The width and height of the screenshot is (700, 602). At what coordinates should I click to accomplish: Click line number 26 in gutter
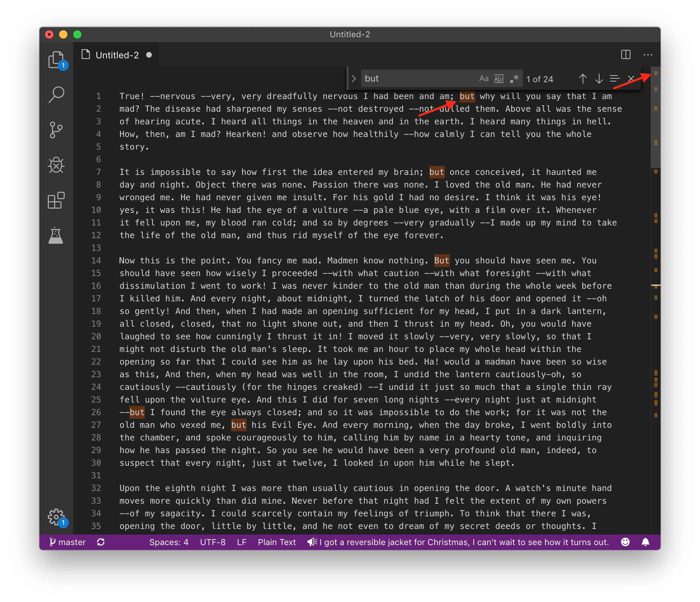96,412
